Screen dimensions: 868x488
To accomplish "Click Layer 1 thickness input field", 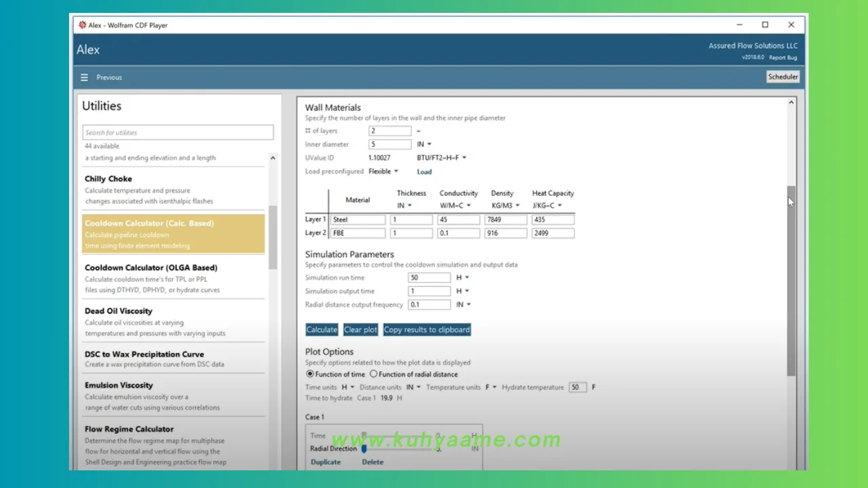I will click(x=411, y=220).
